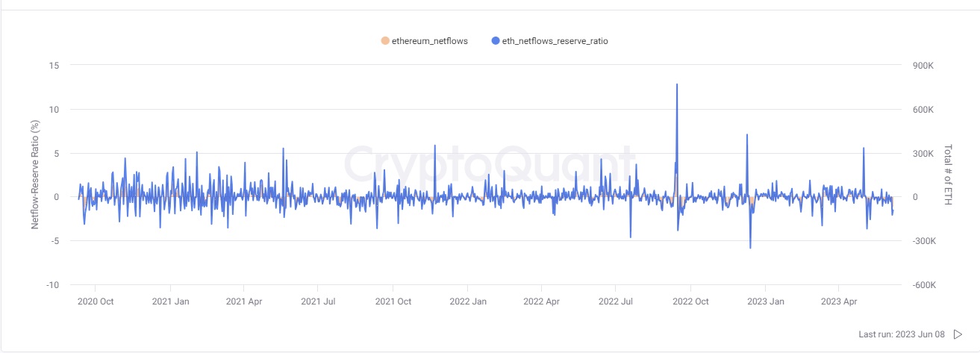Screen dimensions: 980x353
Task: Click the -600K right-axis tick label
Action: (924, 285)
